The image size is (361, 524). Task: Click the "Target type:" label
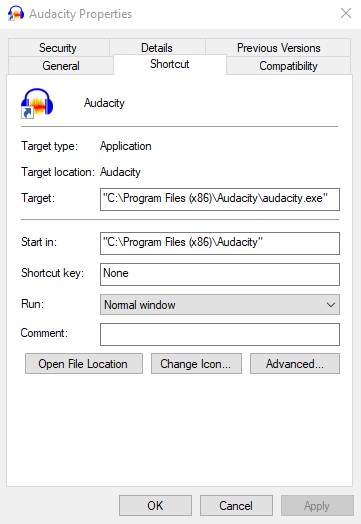click(49, 146)
